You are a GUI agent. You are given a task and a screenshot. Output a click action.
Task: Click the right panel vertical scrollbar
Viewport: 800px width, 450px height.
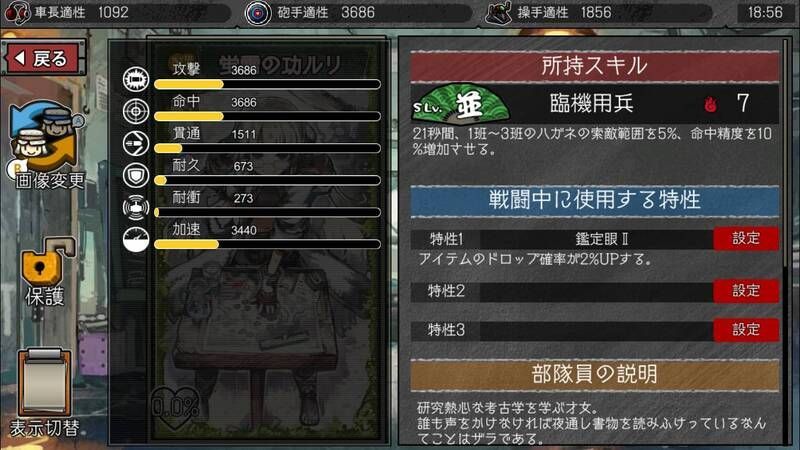786,153
